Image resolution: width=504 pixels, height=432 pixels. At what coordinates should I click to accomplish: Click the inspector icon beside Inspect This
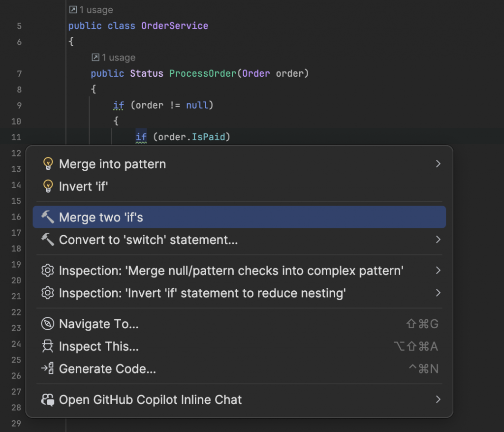click(x=48, y=346)
